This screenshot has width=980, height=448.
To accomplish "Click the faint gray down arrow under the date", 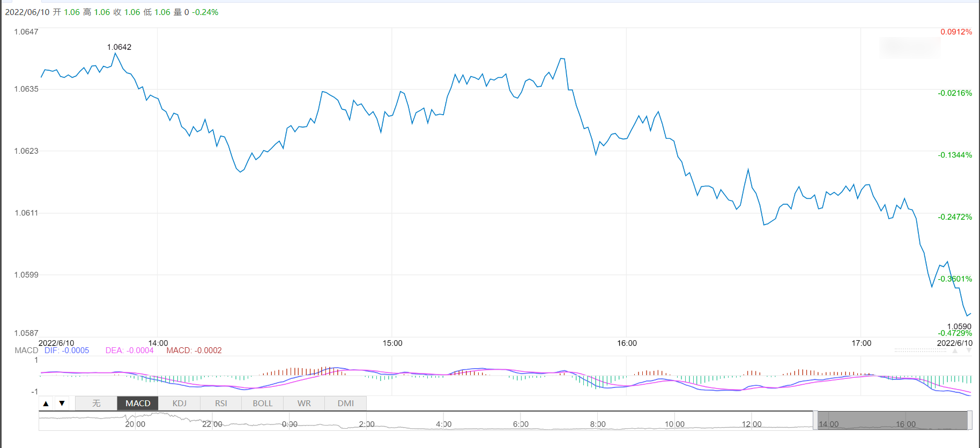I will click(x=969, y=350).
